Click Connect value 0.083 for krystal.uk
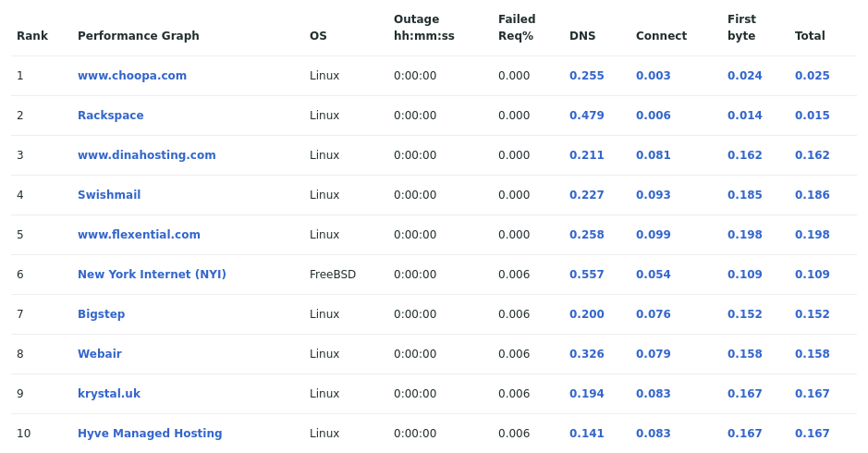Screen dimensions: 868x453 [654, 394]
